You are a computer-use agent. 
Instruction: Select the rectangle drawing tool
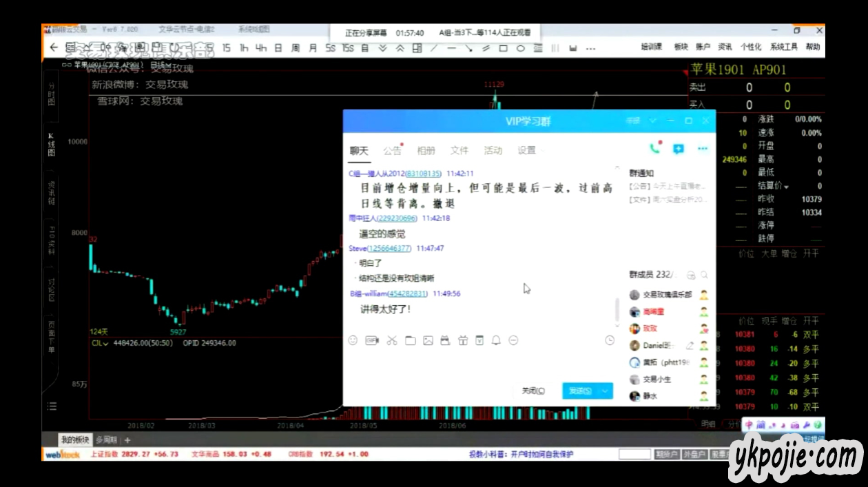(504, 48)
